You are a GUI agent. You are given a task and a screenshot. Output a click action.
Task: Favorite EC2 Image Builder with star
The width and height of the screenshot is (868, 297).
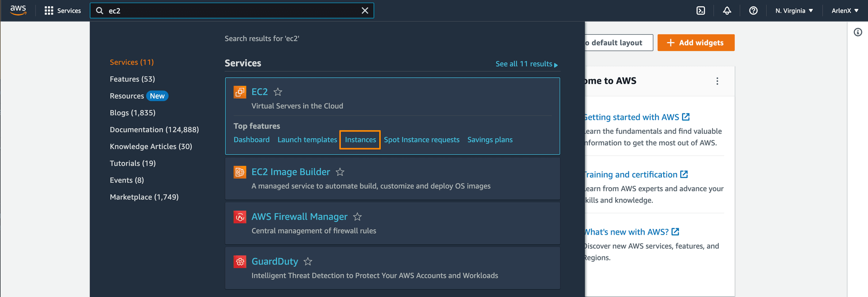coord(340,172)
